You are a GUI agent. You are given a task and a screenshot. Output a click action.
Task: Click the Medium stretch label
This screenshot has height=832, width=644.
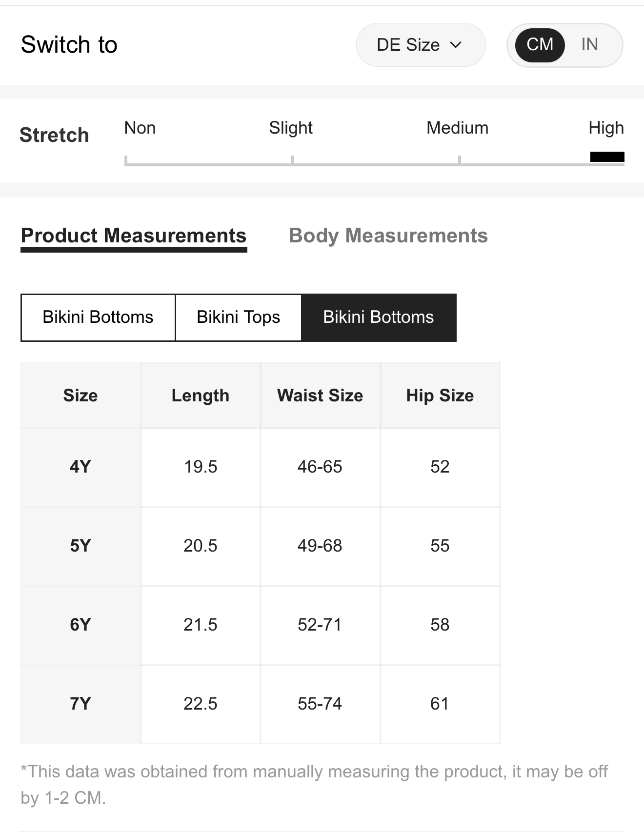[x=457, y=128]
